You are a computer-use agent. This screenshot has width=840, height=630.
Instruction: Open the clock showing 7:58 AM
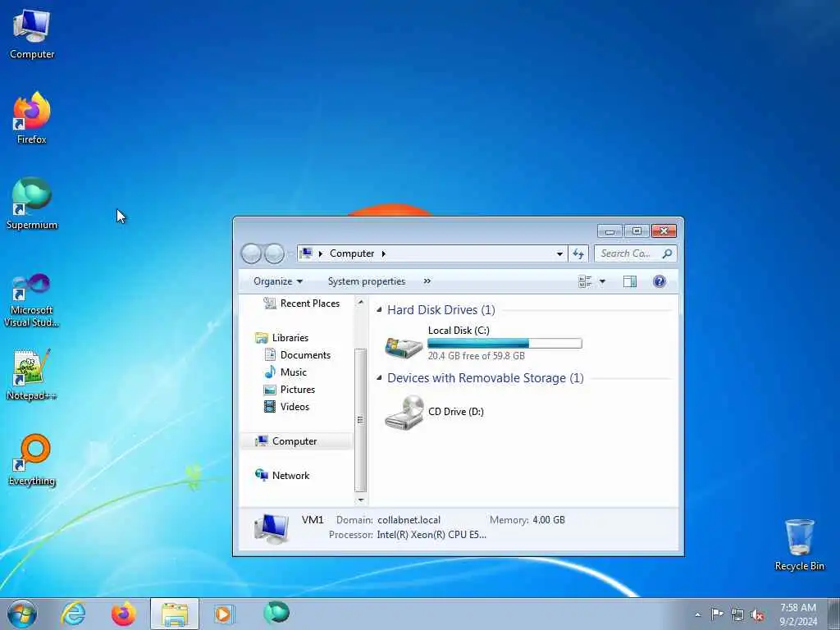click(x=797, y=614)
